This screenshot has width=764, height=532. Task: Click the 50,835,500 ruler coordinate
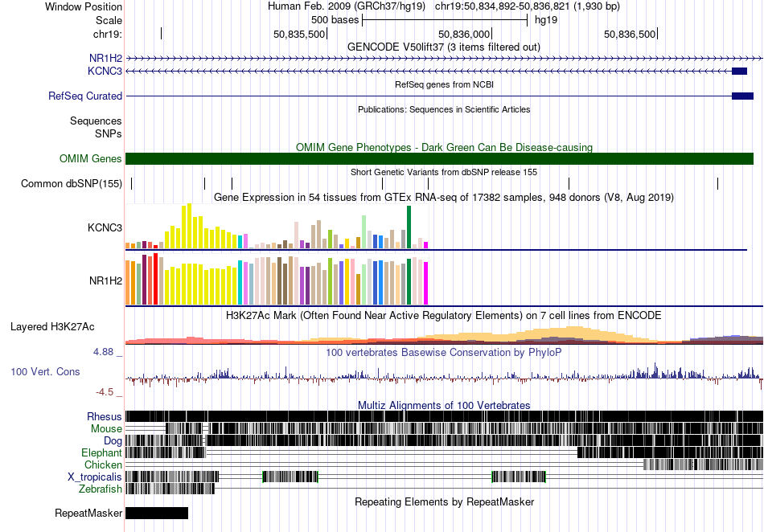coord(299,34)
